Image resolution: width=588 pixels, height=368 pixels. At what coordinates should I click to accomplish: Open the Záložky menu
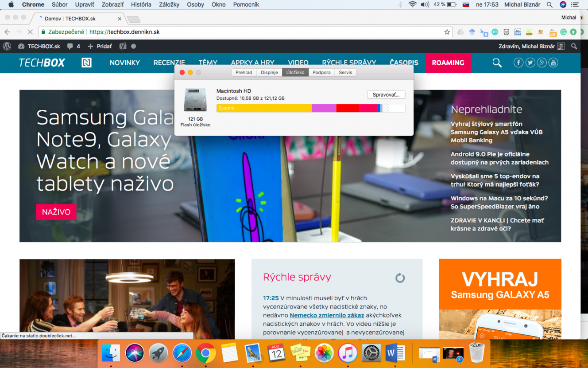169,4
